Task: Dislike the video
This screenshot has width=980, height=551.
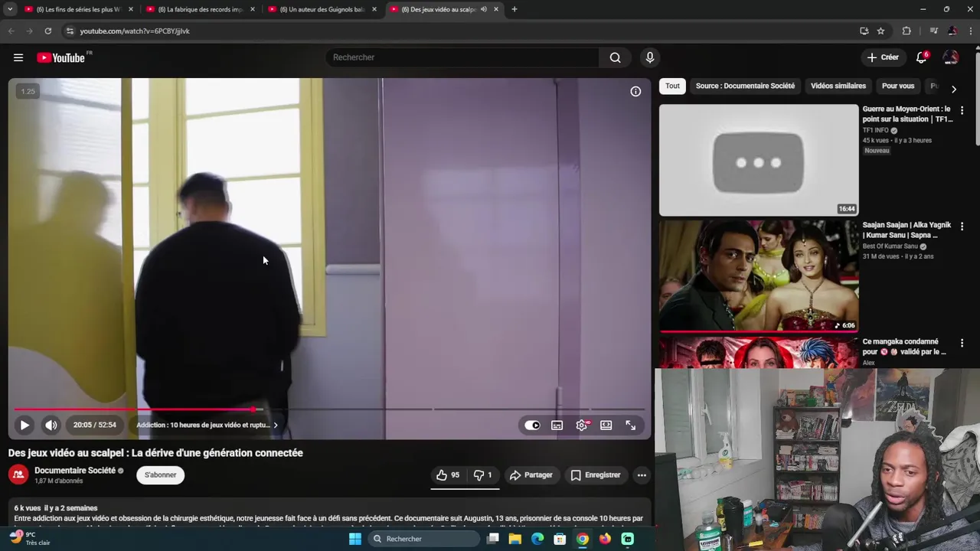Action: point(482,475)
